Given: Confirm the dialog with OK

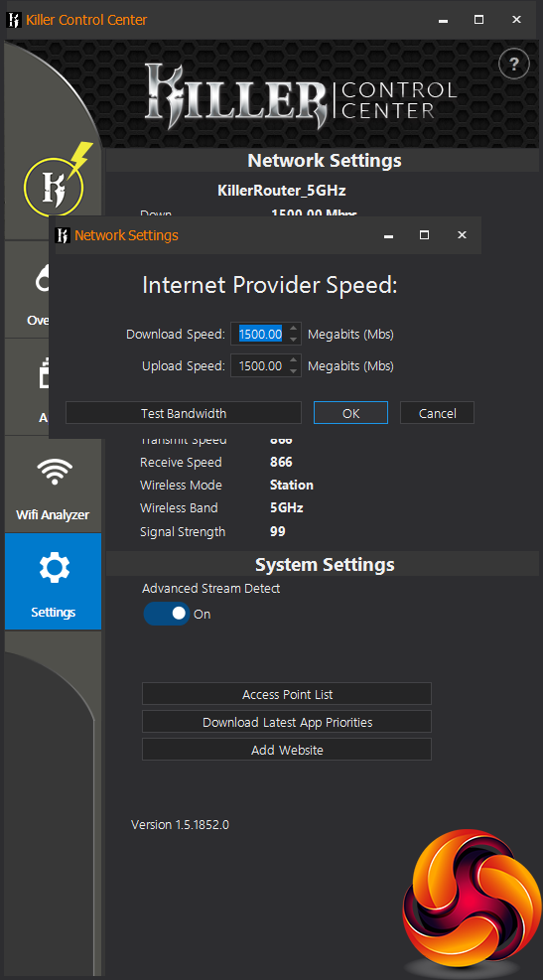Looking at the screenshot, I should point(350,413).
